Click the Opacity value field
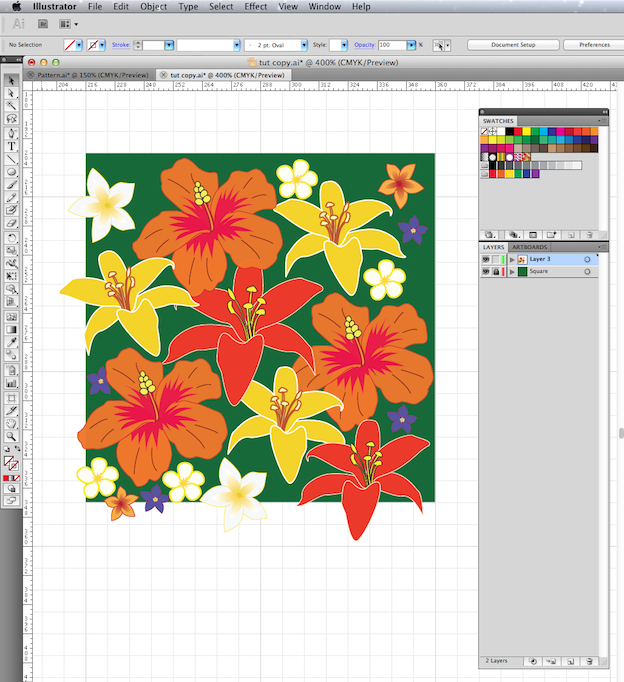This screenshot has height=682, width=624. [x=392, y=45]
